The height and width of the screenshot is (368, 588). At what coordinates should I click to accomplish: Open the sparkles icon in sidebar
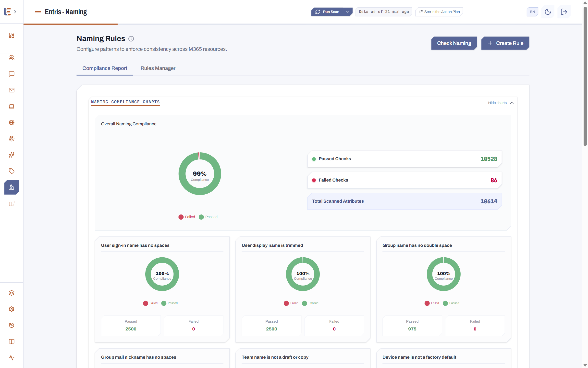click(12, 155)
